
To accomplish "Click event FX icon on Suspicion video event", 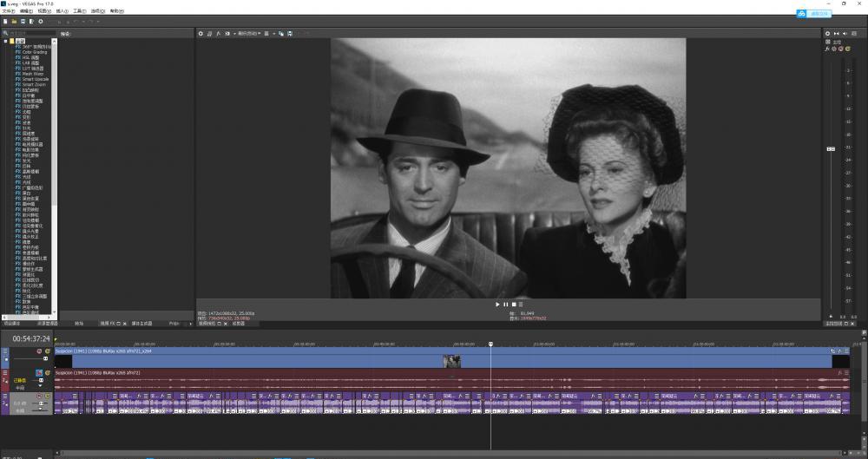I will 839,351.
